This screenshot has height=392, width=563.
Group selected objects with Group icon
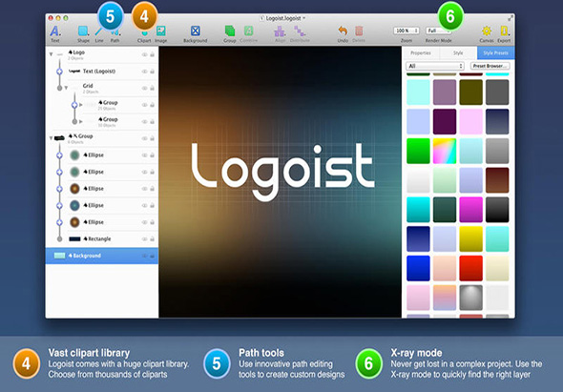tap(230, 31)
